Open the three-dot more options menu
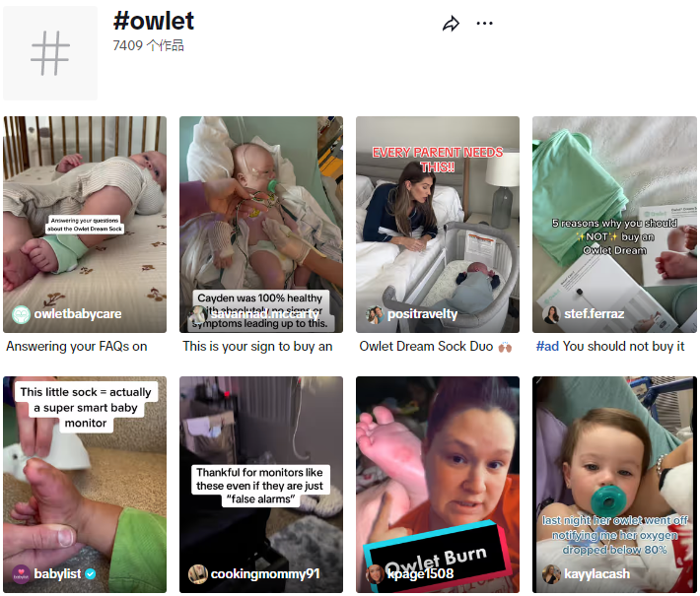 pos(484,24)
